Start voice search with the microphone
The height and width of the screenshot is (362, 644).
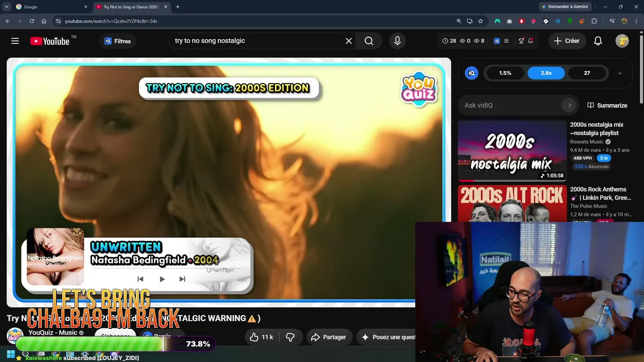click(397, 41)
